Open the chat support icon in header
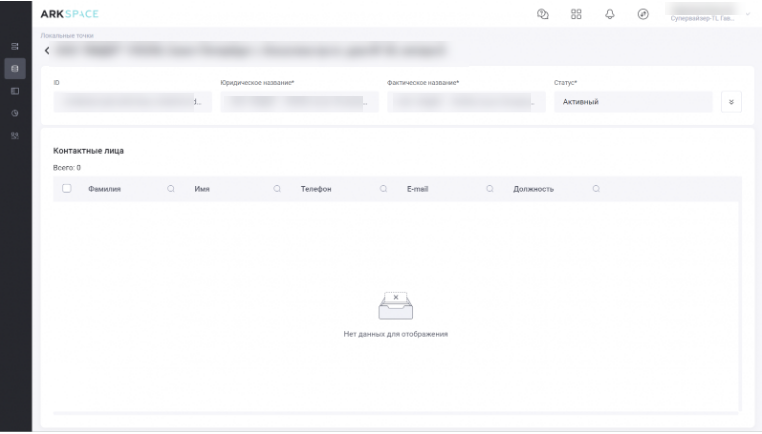Screen dimensions: 762x434 [x=543, y=14]
